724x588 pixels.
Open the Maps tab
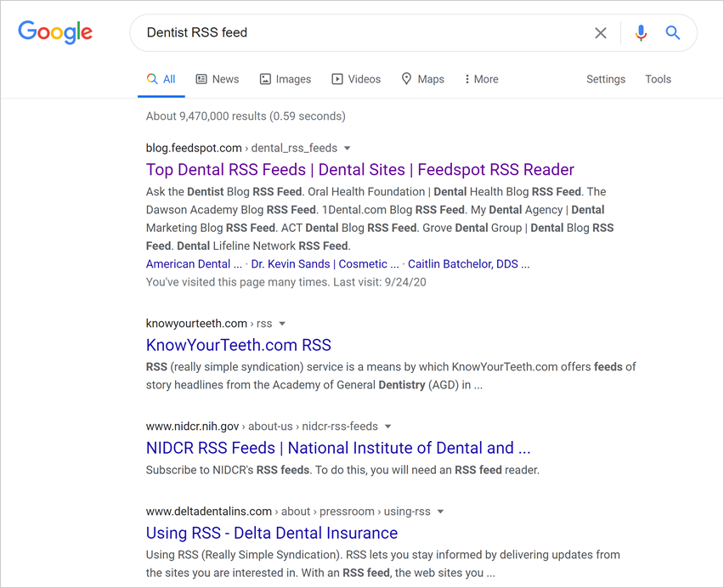pos(422,79)
